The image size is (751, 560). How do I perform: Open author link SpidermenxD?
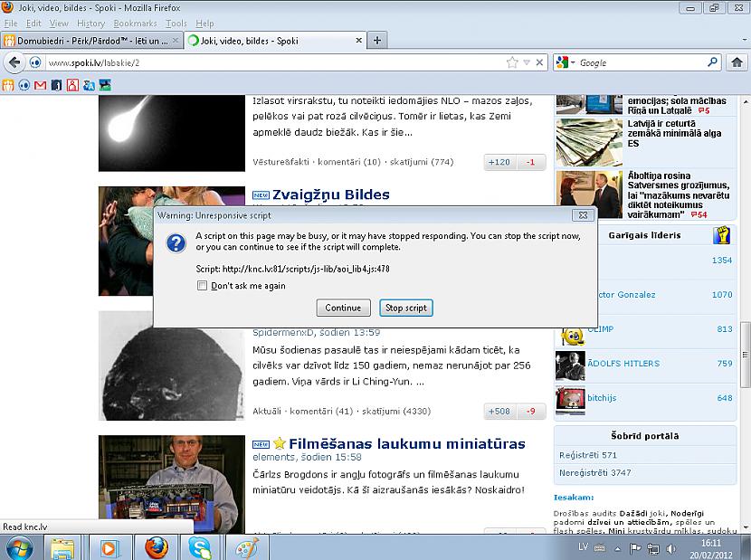tap(283, 332)
